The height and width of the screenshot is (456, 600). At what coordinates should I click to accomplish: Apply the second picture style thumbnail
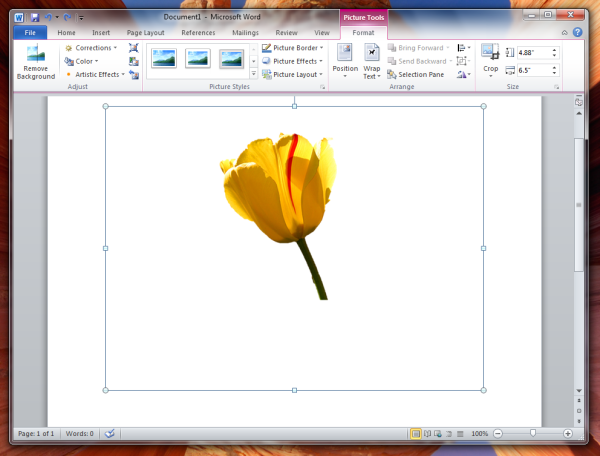pos(197,59)
